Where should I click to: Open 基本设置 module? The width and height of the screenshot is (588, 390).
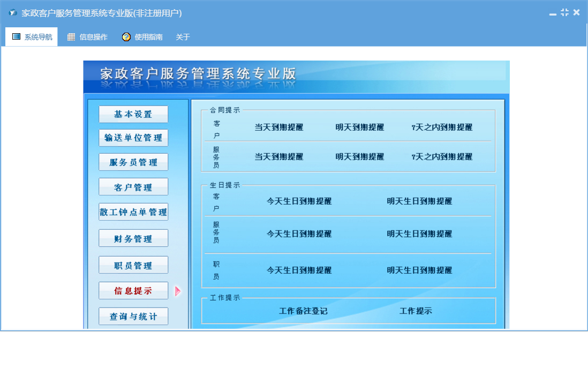click(133, 114)
